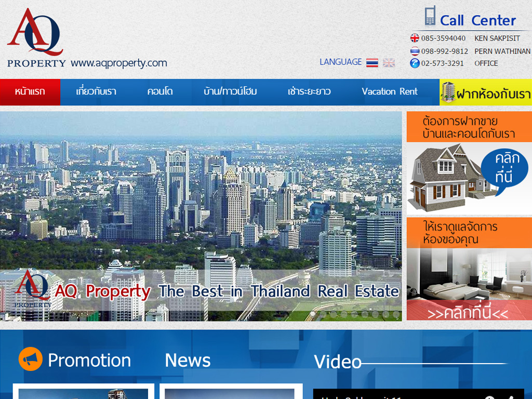532x399 pixels.
Task: Select the first (active) slideshow dot
Action: coord(313,314)
